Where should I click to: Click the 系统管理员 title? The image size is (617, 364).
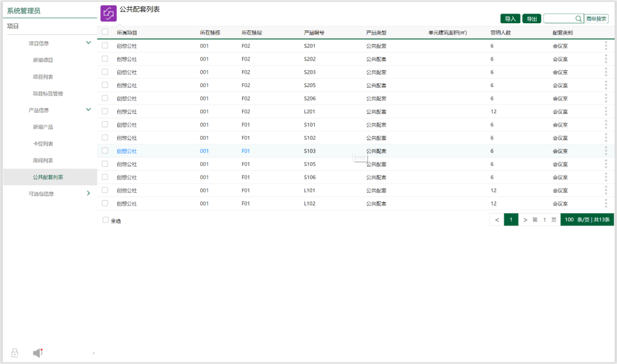[23, 11]
